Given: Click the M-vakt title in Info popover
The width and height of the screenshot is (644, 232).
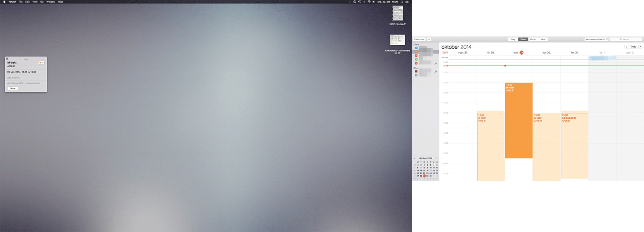Looking at the screenshot, I should [12, 63].
